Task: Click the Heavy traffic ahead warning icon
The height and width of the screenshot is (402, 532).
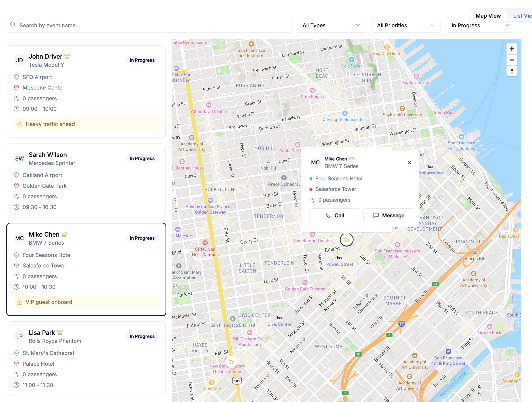Action: (20, 124)
